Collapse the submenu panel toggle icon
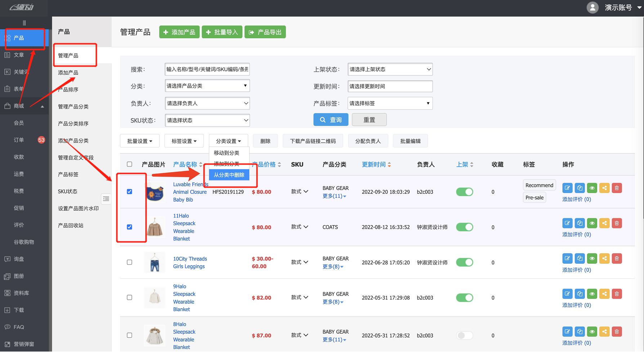Viewport: 644px width, 353px height. [106, 199]
